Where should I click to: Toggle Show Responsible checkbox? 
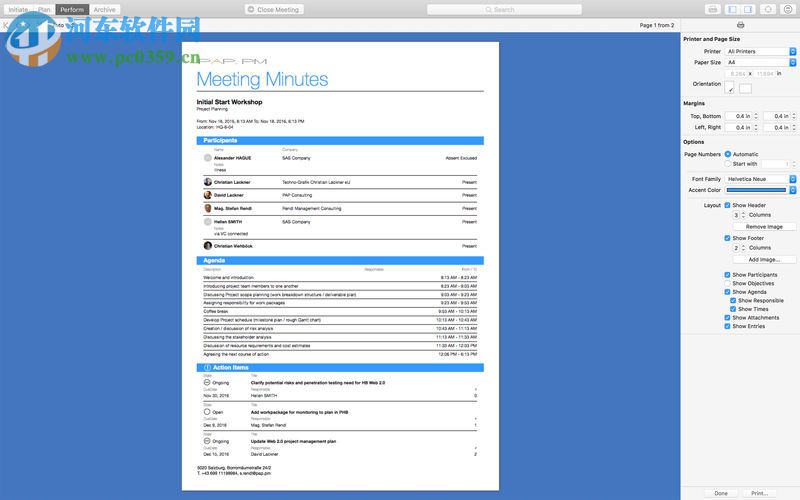[x=733, y=301]
